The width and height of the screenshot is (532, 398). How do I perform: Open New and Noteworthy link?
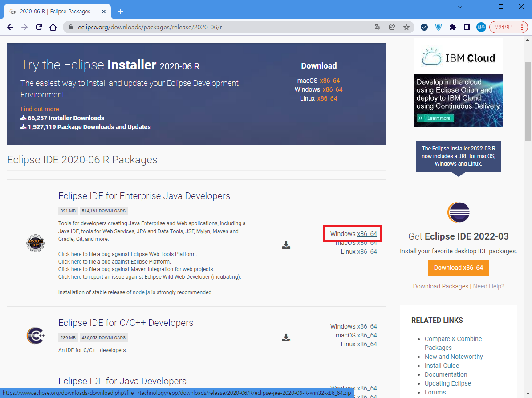pyautogui.click(x=454, y=357)
